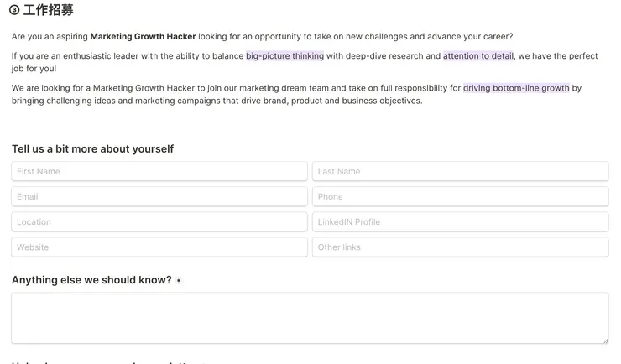
Task: Click the circled number 3 heading icon
Action: [x=14, y=11]
